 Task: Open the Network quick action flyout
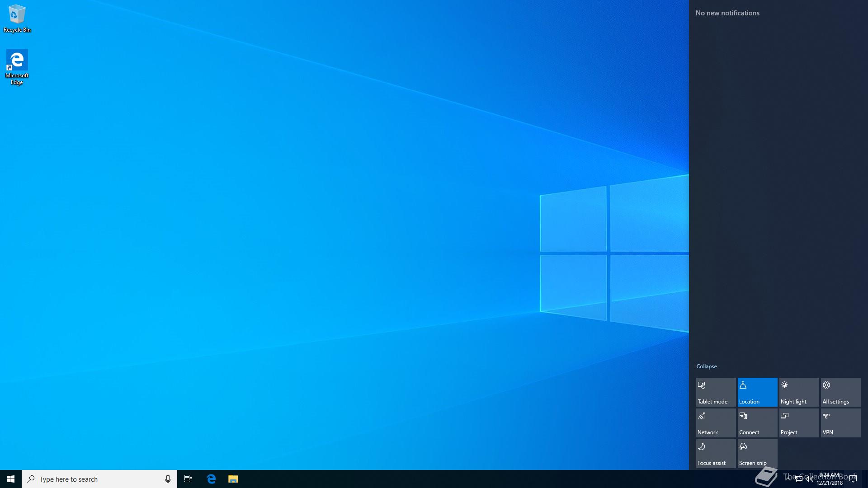click(716, 423)
